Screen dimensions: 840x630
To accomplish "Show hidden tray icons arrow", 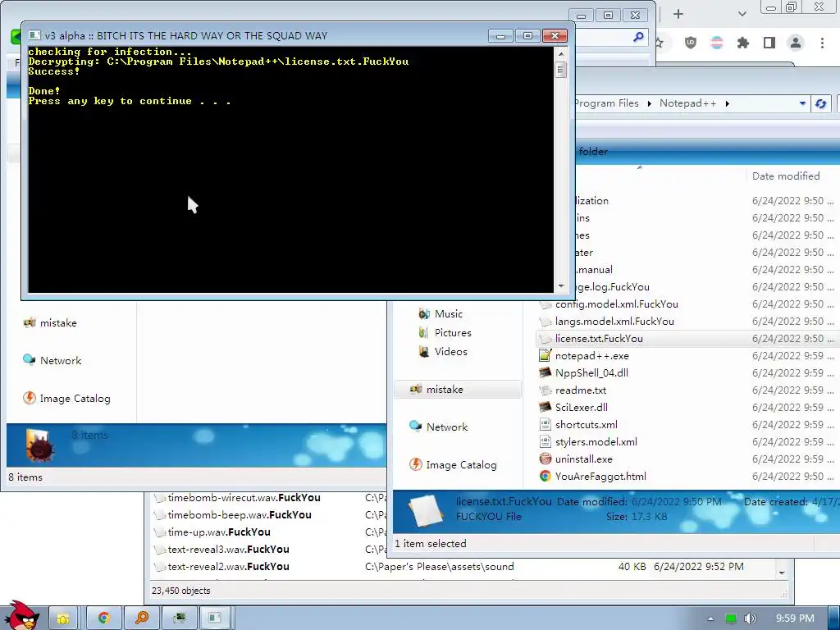I will (711, 619).
